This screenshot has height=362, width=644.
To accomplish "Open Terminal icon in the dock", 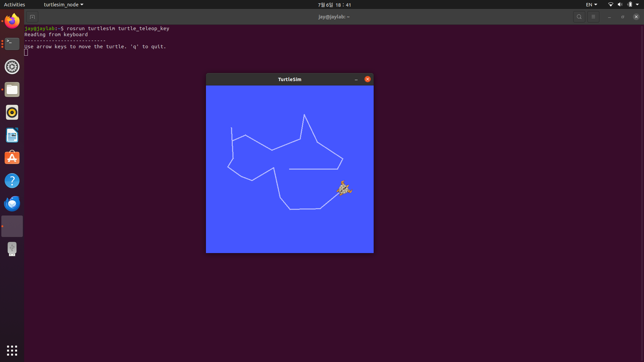I will click(12, 44).
